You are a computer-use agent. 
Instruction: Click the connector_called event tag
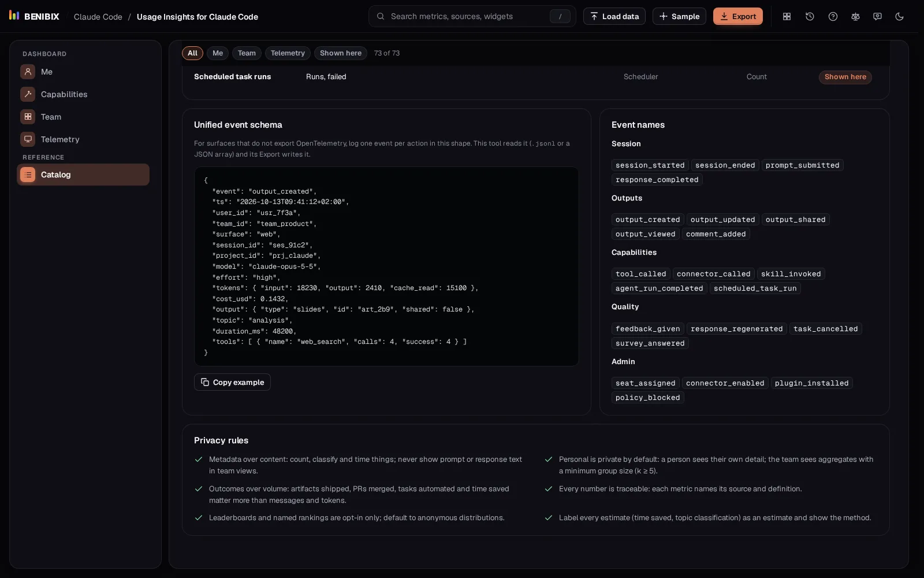click(714, 274)
